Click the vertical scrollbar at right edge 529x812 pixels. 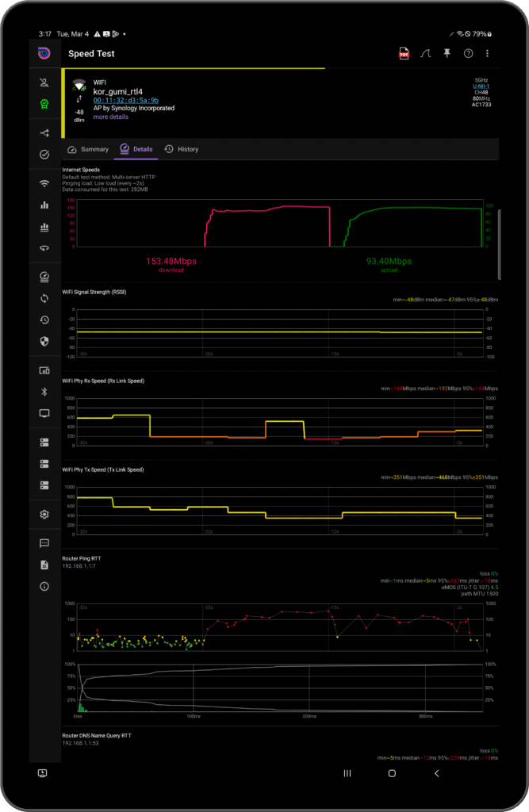coord(500,244)
